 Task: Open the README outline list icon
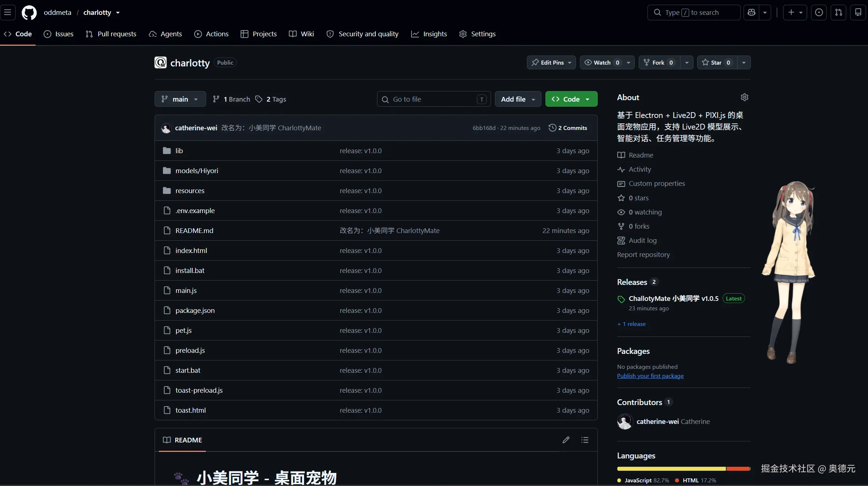click(585, 440)
